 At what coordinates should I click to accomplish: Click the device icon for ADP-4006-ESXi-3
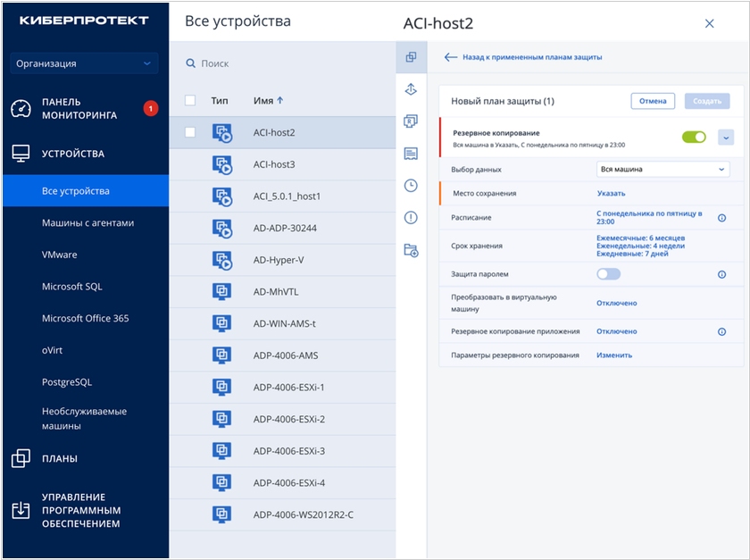pos(221,451)
